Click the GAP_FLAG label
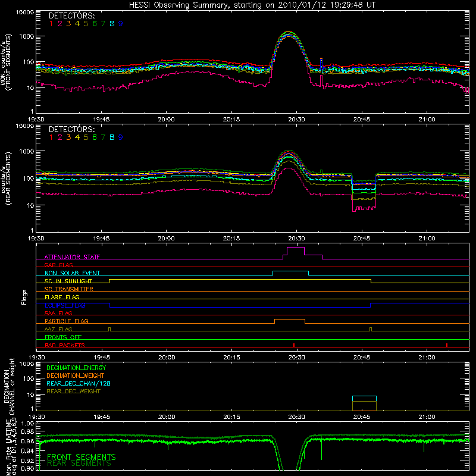The image size is (476, 476). [x=58, y=265]
